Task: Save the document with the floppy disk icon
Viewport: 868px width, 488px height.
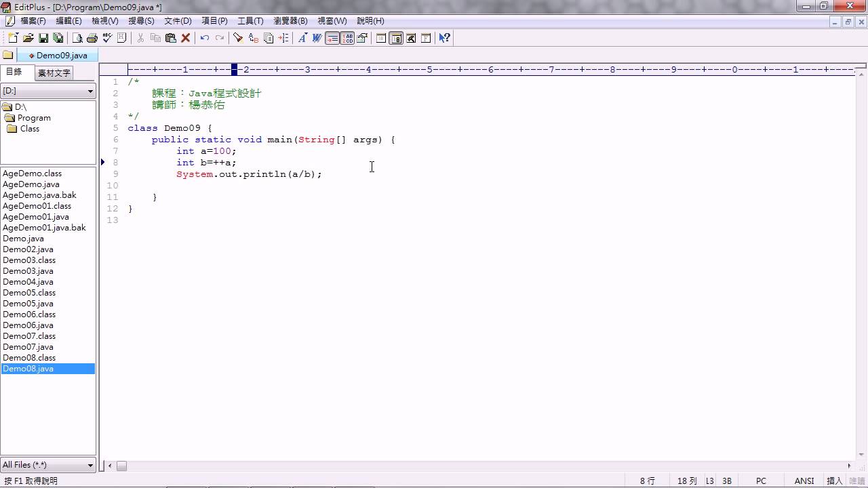Action: [x=43, y=38]
